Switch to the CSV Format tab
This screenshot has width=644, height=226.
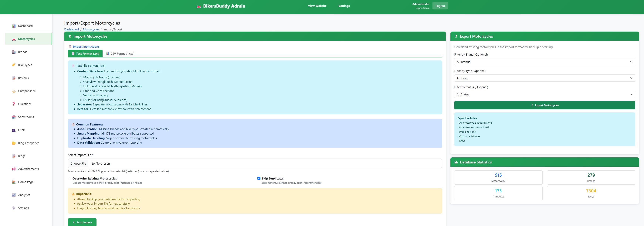tap(120, 53)
